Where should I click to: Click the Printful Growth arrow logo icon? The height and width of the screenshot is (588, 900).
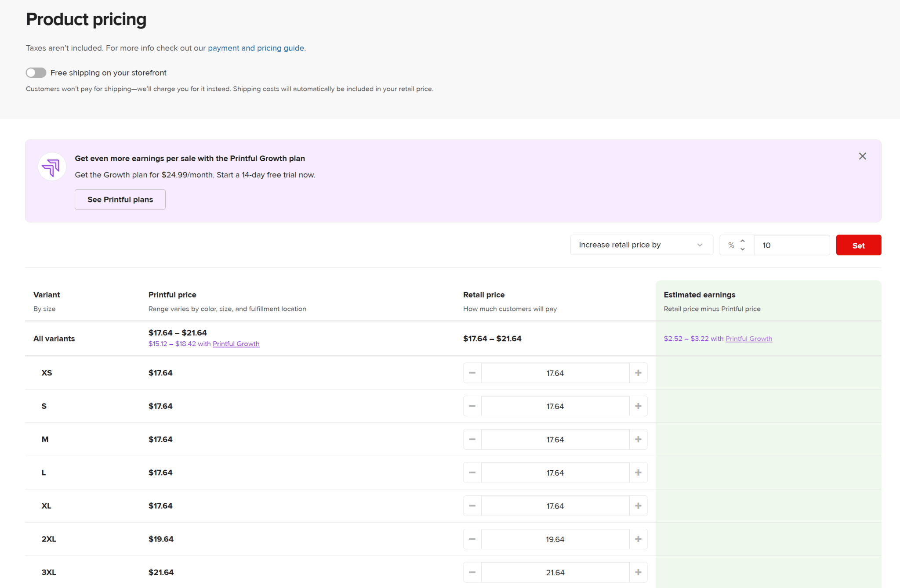(x=52, y=167)
